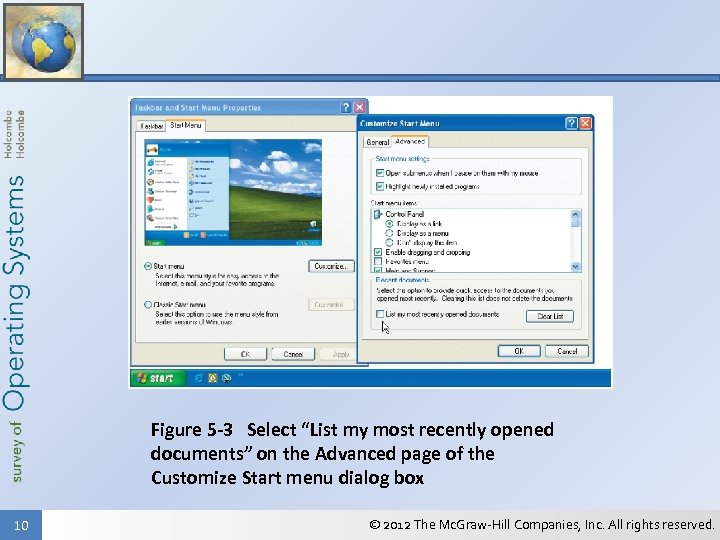Viewport: 720px width, 540px height.
Task: Click the Control Panel icon in list
Action: (378, 214)
